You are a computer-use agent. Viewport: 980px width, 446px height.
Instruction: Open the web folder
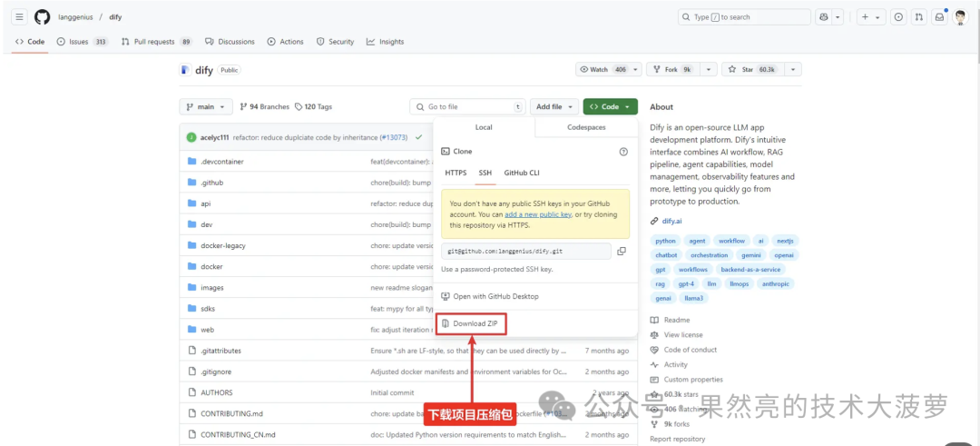[207, 330]
